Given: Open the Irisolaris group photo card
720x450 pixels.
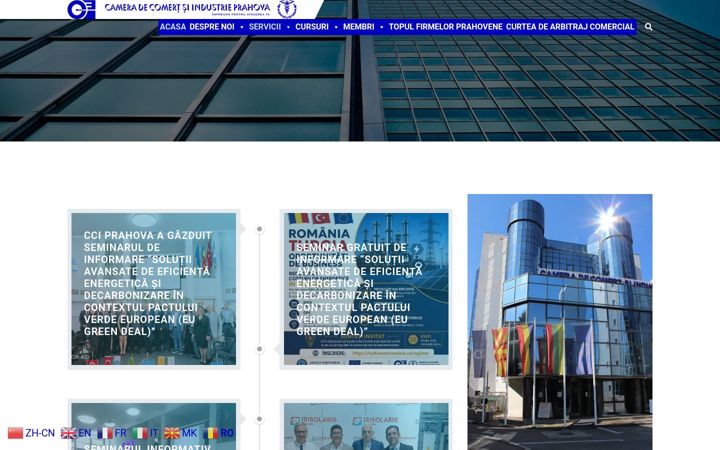Looking at the screenshot, I should point(366,427).
